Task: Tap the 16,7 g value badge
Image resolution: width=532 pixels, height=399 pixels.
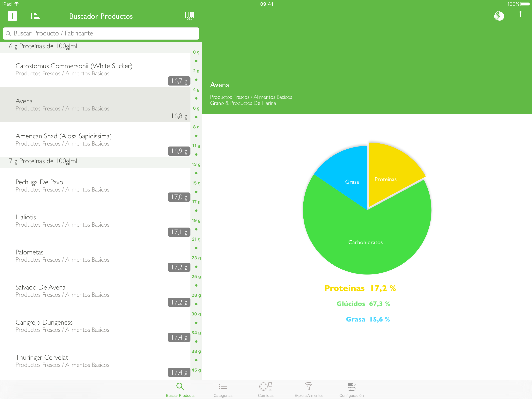Action: click(179, 81)
